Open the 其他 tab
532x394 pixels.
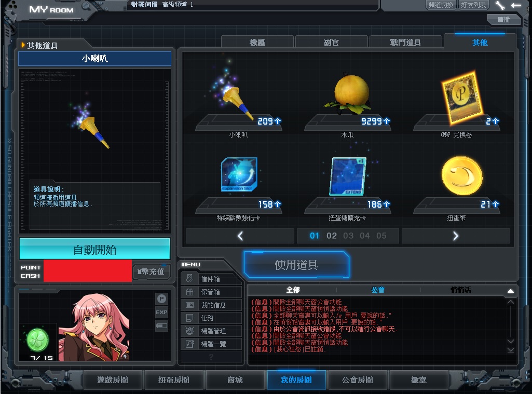[x=480, y=42]
